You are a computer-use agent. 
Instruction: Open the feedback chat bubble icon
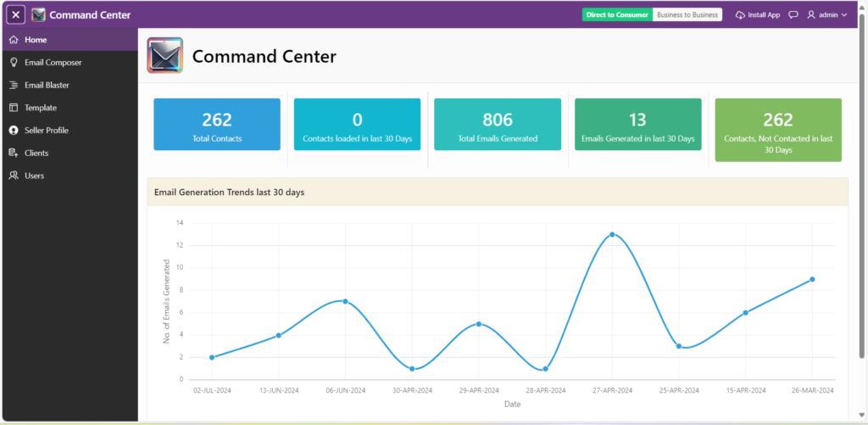coord(793,15)
